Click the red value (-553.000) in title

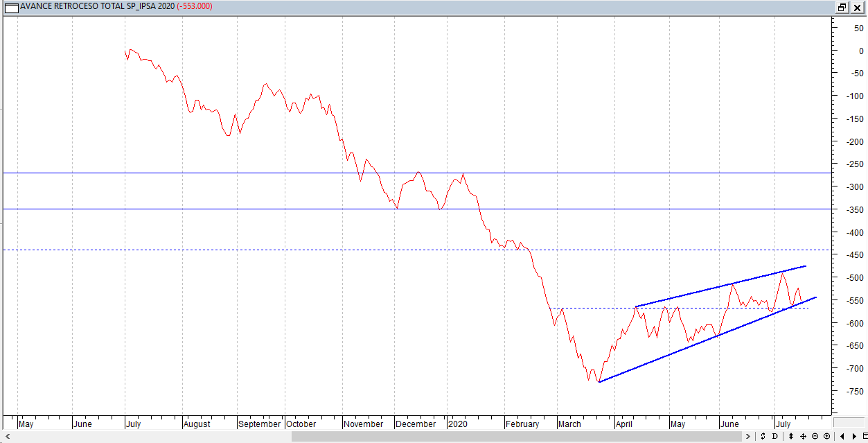click(195, 7)
